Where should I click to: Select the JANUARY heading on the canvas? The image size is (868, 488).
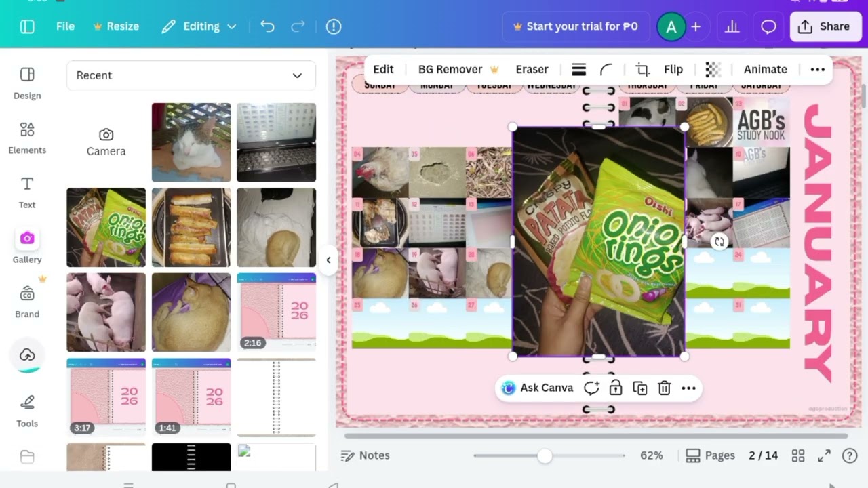[818, 243]
